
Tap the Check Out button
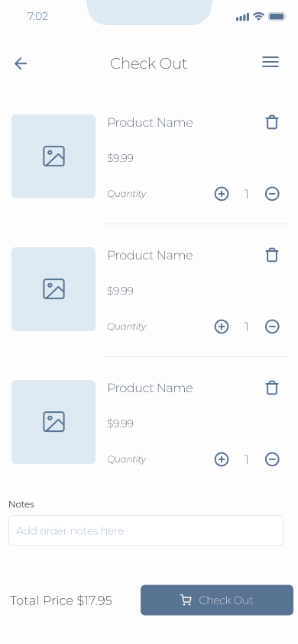click(217, 600)
